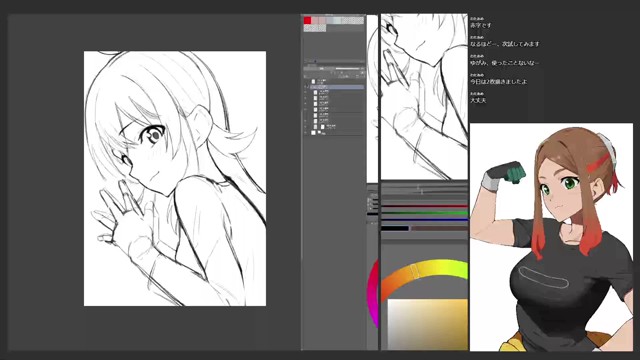Click the chat comment '今日は2枚描きましたよ'
This screenshot has width=640, height=360.
point(498,82)
